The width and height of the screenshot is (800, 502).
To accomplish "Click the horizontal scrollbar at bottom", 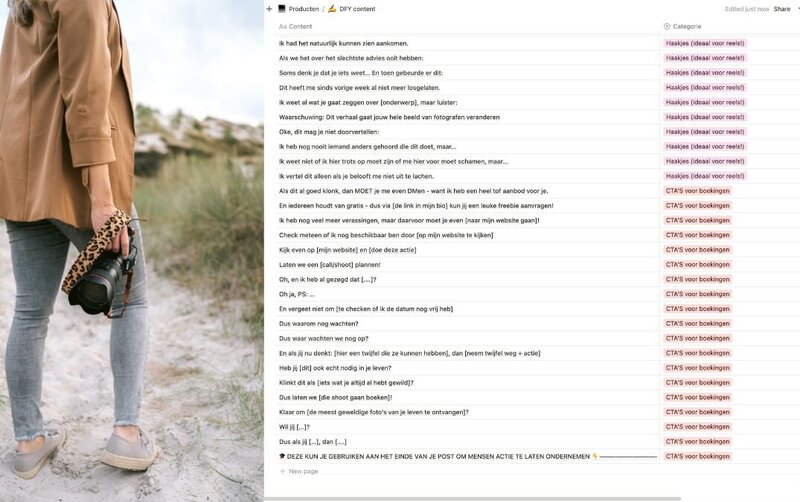I will (472, 498).
